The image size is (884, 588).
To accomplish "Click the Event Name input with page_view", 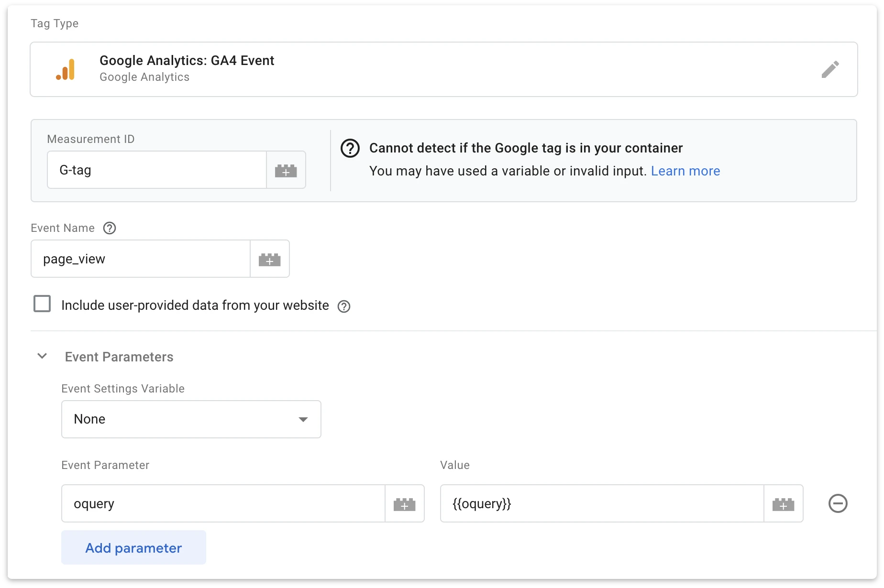I will (141, 259).
